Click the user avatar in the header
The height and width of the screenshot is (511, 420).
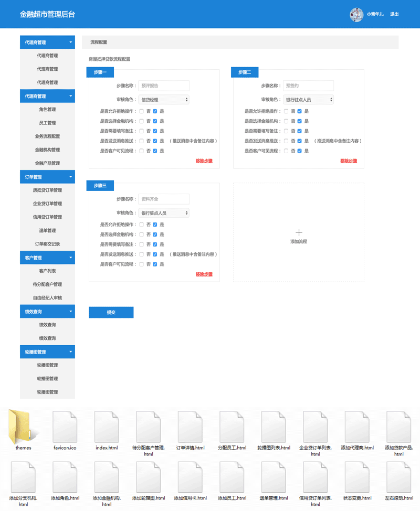point(356,15)
